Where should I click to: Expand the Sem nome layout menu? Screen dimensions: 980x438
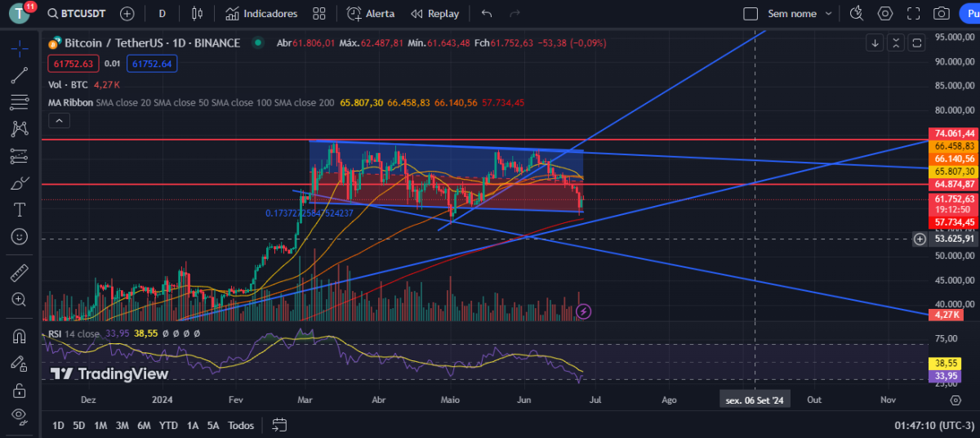800,14
